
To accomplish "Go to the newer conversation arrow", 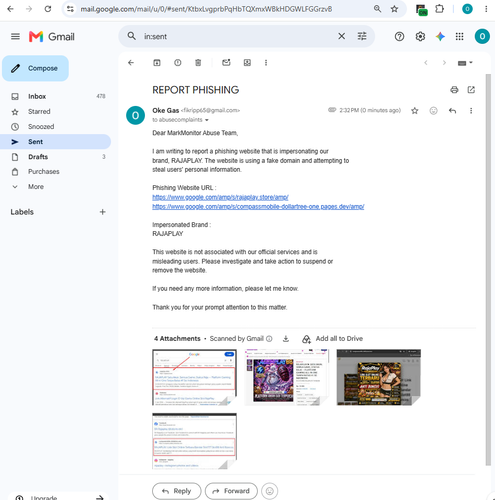I will (x=426, y=63).
